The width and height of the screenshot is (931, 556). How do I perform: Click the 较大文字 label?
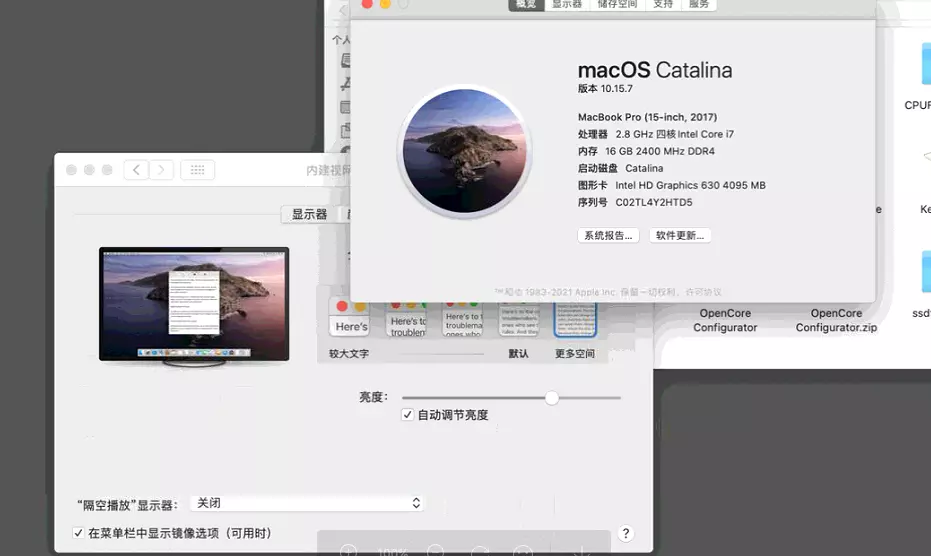pyautogui.click(x=349, y=353)
